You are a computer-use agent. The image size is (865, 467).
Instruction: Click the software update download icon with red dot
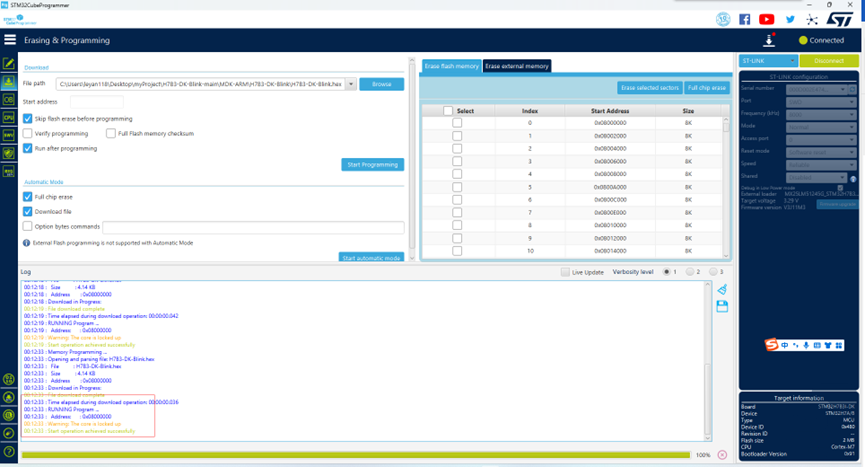tap(769, 40)
